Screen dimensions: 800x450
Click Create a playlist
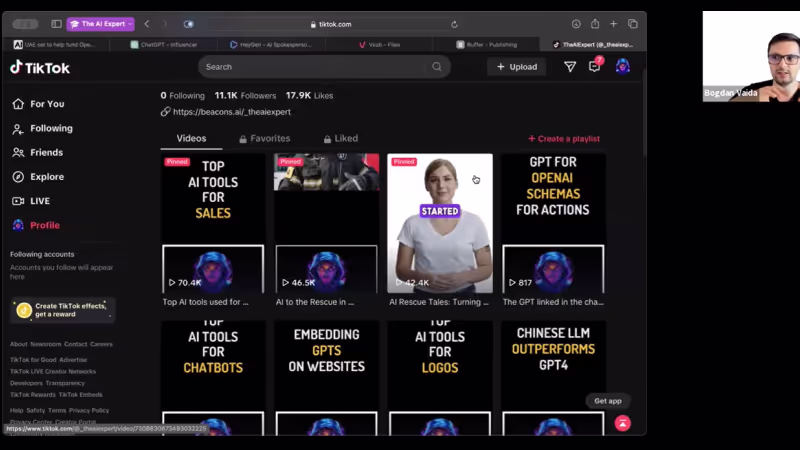[564, 139]
